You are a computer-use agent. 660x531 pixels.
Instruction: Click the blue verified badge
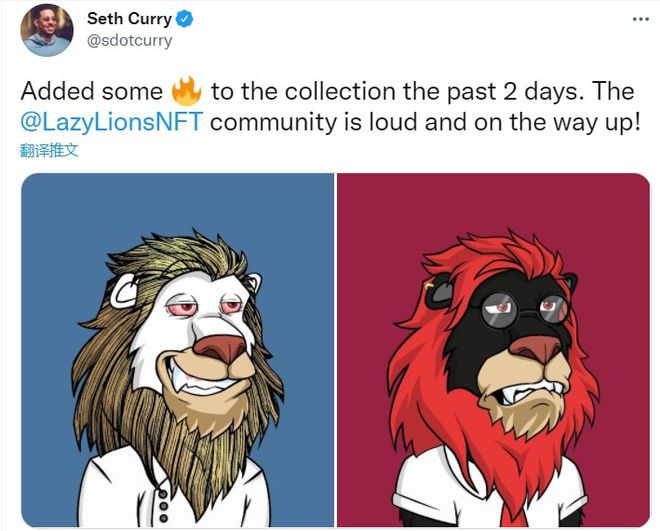coord(185,19)
